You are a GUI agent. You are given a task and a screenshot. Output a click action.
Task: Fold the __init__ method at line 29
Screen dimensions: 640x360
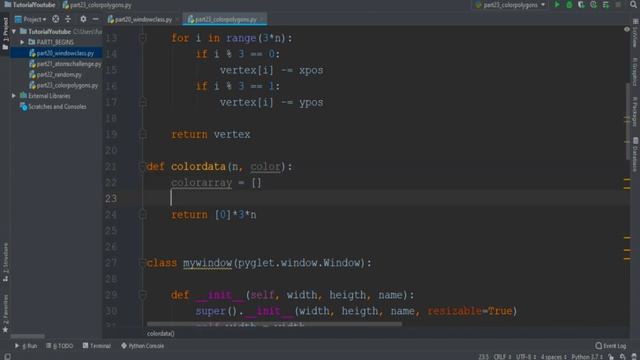[142, 295]
